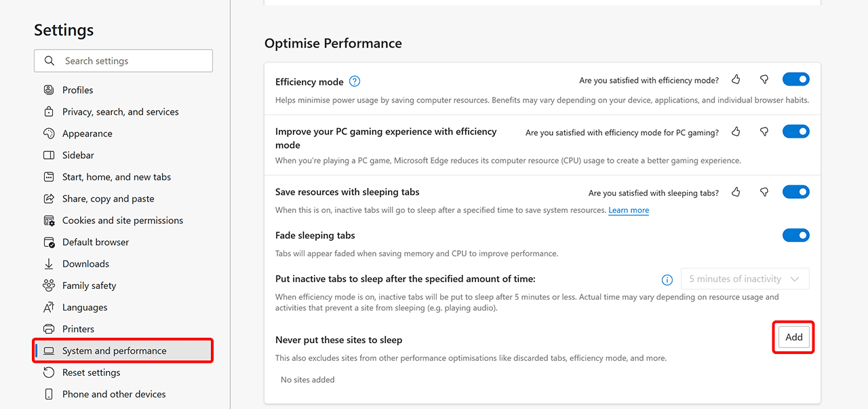Turn off the Efficiency mode toggle
868x409 pixels.
coord(795,79)
